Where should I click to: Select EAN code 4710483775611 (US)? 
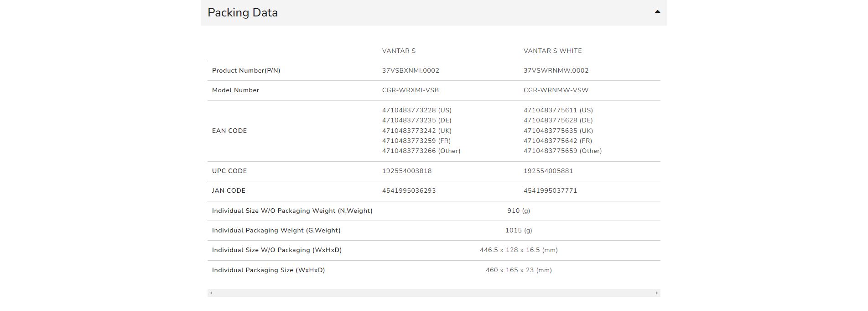point(558,111)
